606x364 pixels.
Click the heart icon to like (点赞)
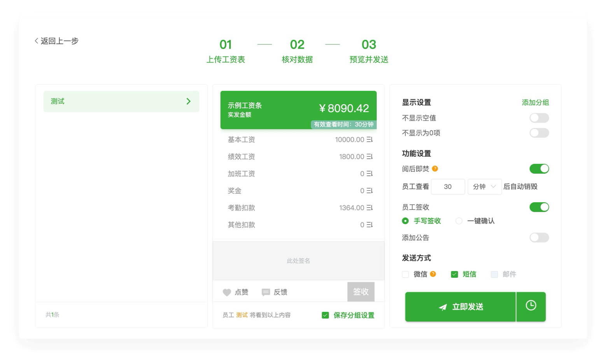coord(227,292)
